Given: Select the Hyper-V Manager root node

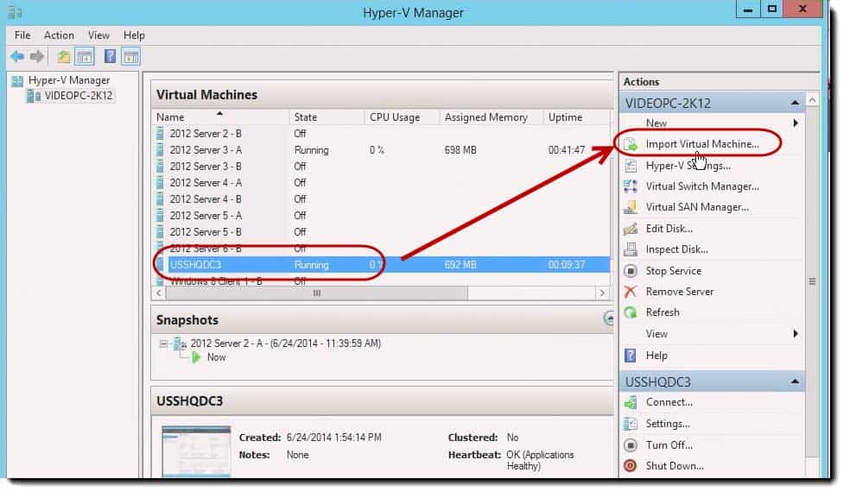Looking at the screenshot, I should (69, 81).
